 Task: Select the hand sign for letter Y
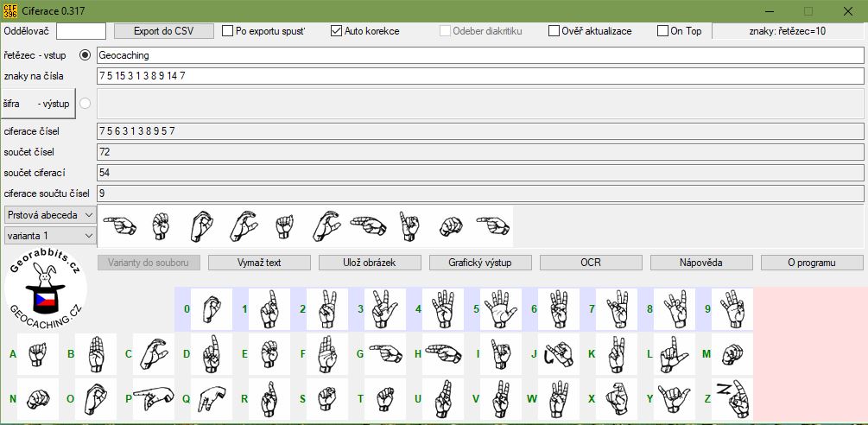674,399
